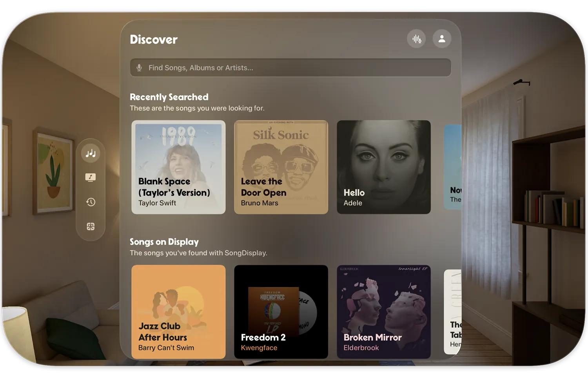Viewport: 588px width, 378px height.
Task: Open the Hello by Adele card
Action: [384, 167]
